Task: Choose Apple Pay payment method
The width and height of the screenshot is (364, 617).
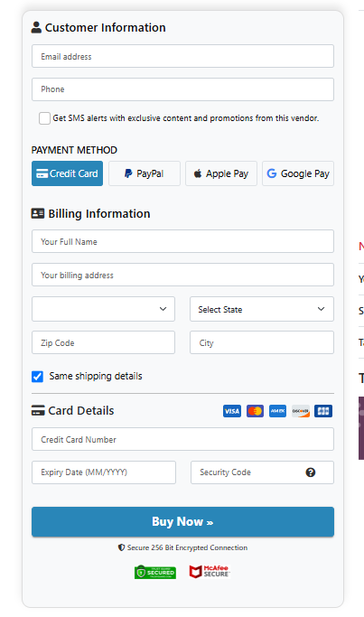Action: coord(221,173)
